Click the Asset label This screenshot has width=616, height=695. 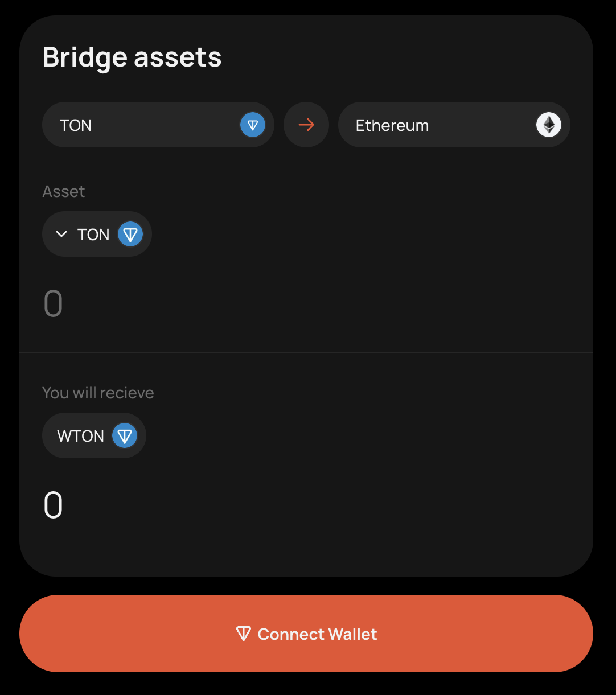tap(64, 191)
